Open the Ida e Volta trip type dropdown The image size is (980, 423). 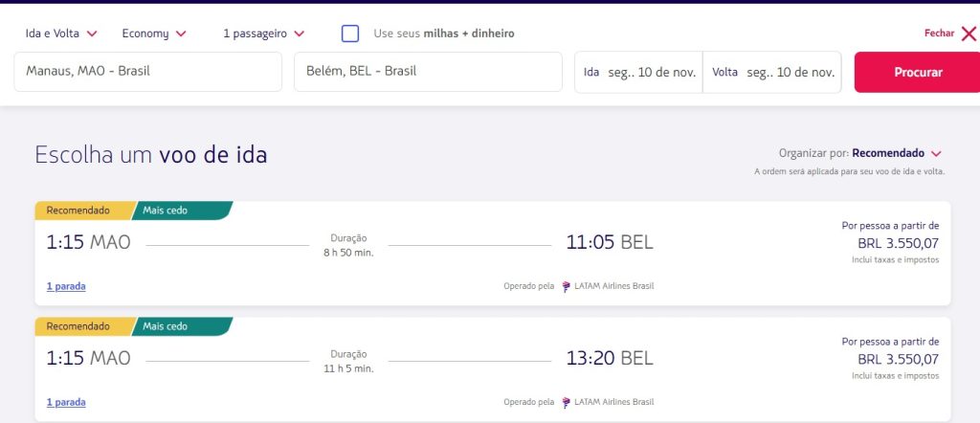click(61, 33)
